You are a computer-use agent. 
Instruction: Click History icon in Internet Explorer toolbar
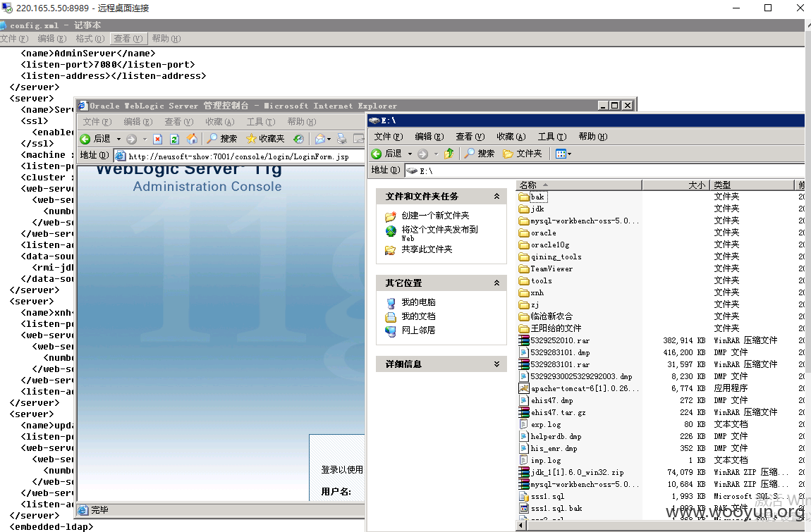pyautogui.click(x=298, y=139)
